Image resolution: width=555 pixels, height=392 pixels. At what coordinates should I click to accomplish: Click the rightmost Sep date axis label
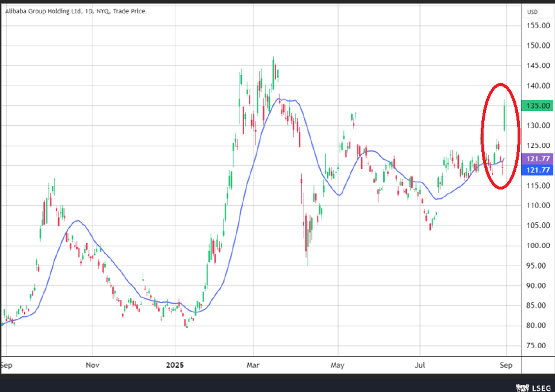(506, 365)
